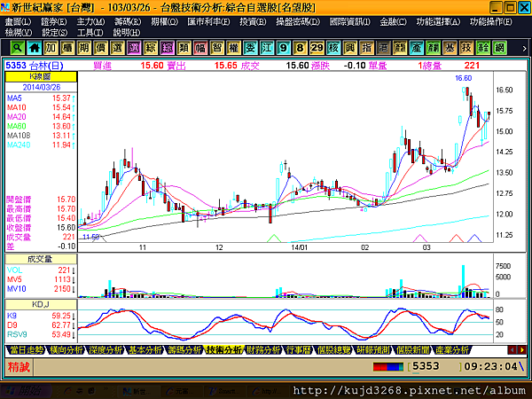The width and height of the screenshot is (532, 399).
Task: Click the 類 category toolbar icon
Action: pos(184,48)
